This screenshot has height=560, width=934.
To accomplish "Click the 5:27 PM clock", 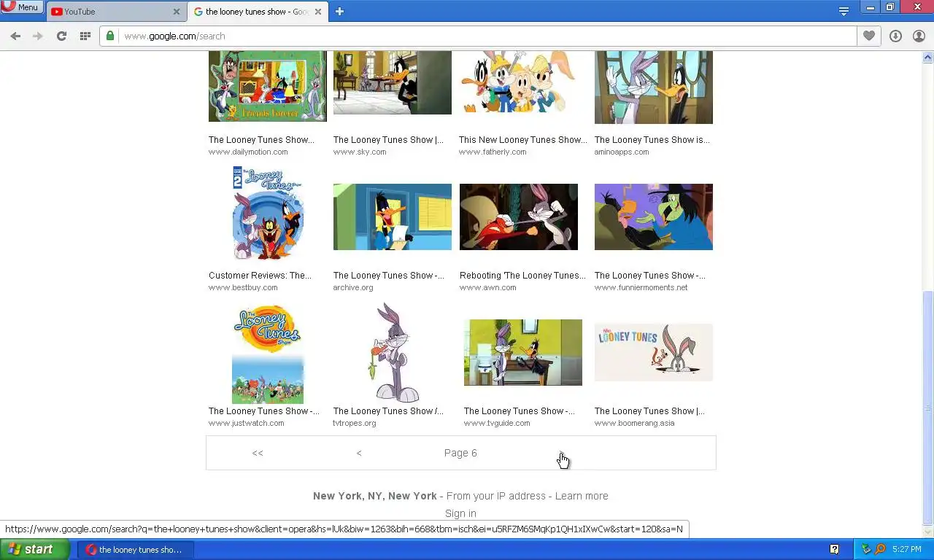I will point(907,549).
